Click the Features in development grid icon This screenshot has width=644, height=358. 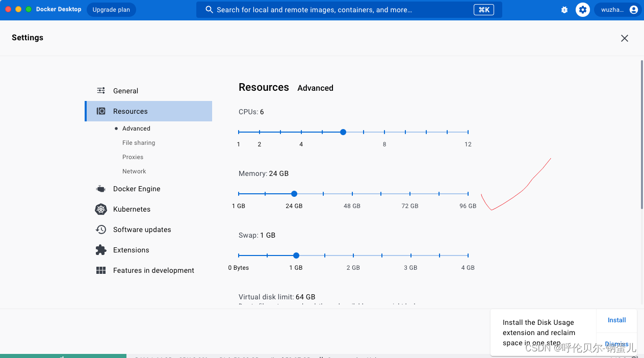[x=101, y=270]
